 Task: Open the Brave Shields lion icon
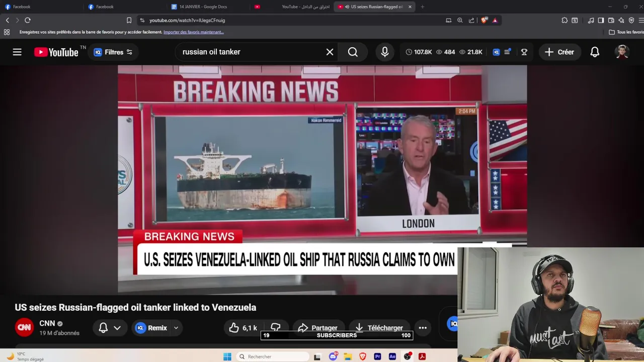tap(484, 20)
